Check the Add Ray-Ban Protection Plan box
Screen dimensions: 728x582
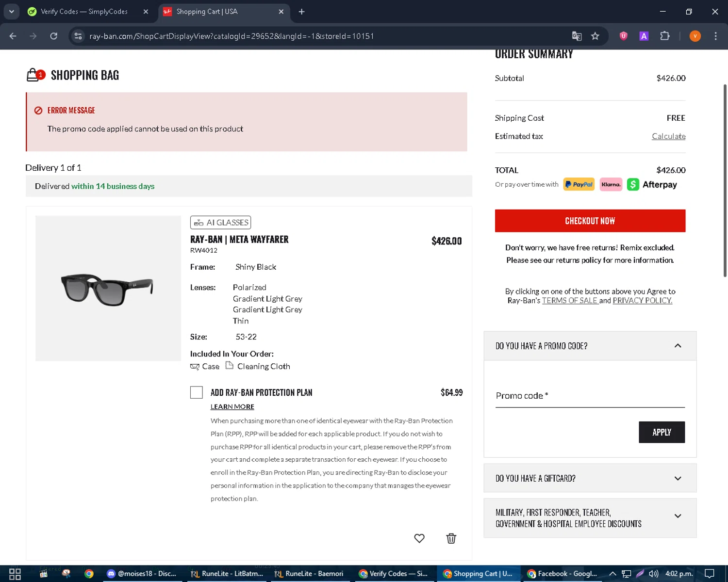197,392
